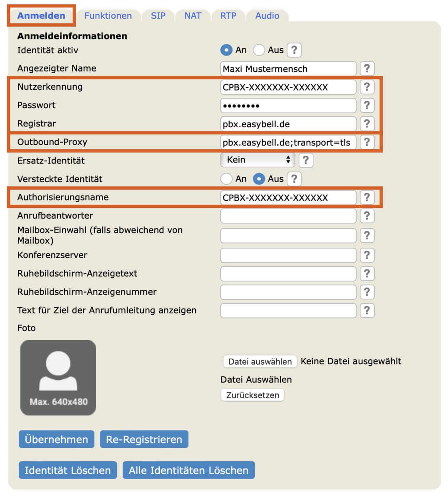Show help for Registrar field

tap(367, 124)
